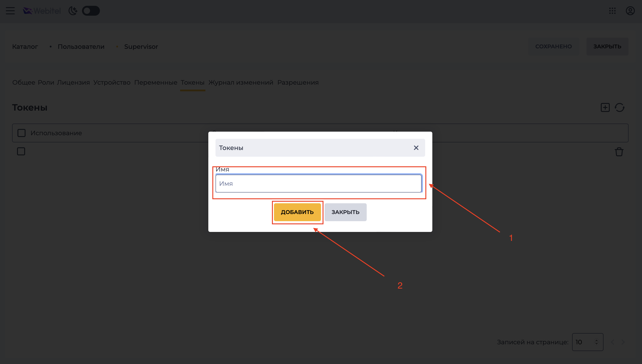Toggle the select-all checkbox beside Использование
The height and width of the screenshot is (364, 642).
22,133
